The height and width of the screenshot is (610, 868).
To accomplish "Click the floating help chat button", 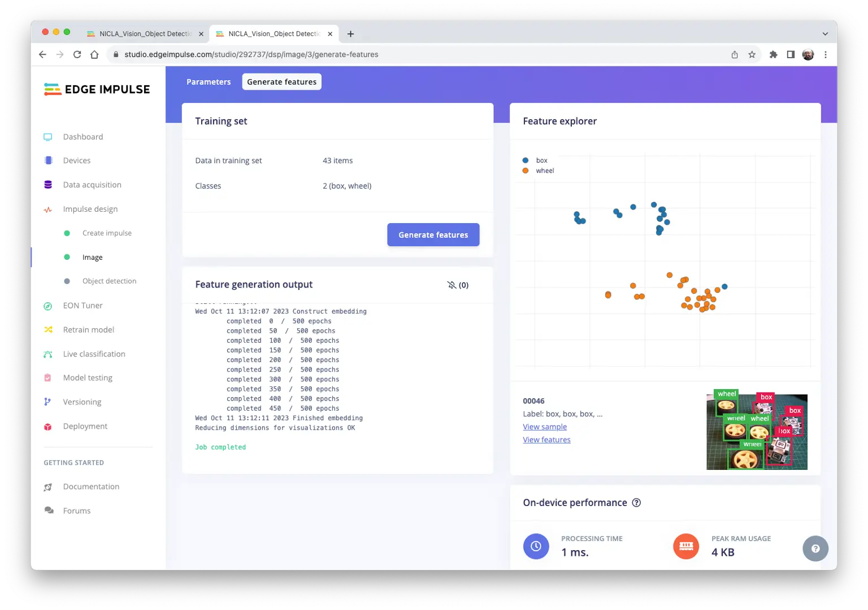I will 815,548.
